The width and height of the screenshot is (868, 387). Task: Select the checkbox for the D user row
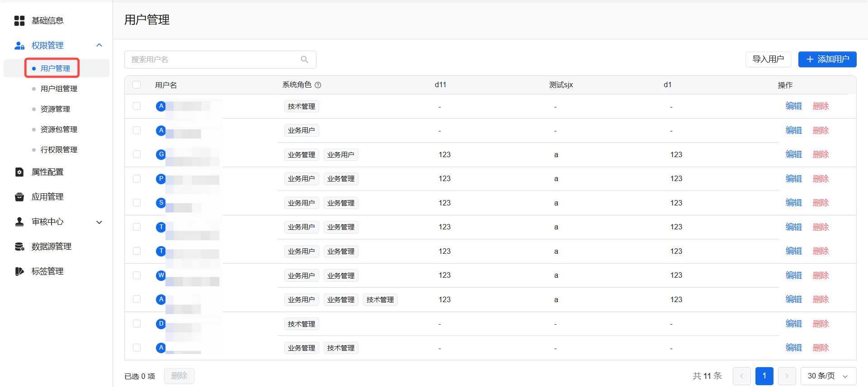click(137, 324)
